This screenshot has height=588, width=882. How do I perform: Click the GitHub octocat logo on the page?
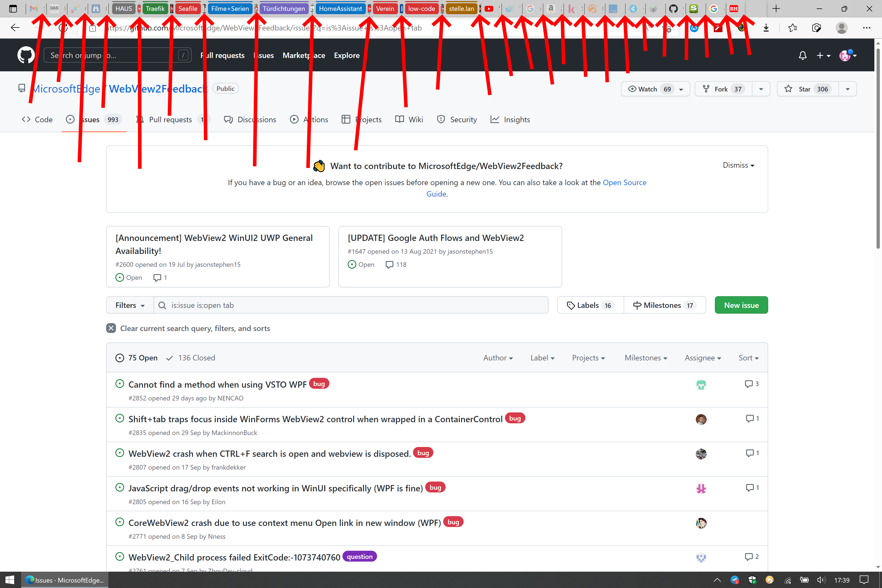pyautogui.click(x=26, y=55)
